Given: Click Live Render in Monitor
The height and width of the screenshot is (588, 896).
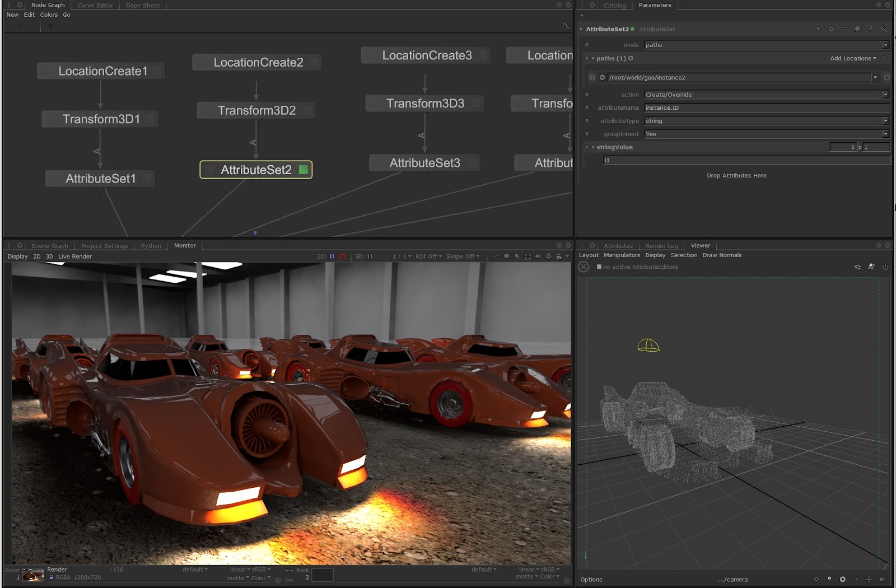Looking at the screenshot, I should click(75, 256).
